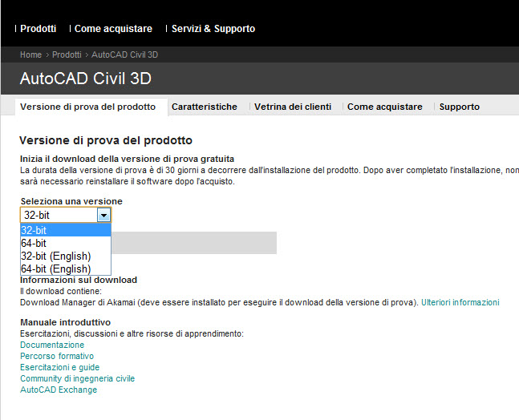The width and height of the screenshot is (519, 420).
Task: Click the version combo box showing 32-bit
Action: coord(66,216)
